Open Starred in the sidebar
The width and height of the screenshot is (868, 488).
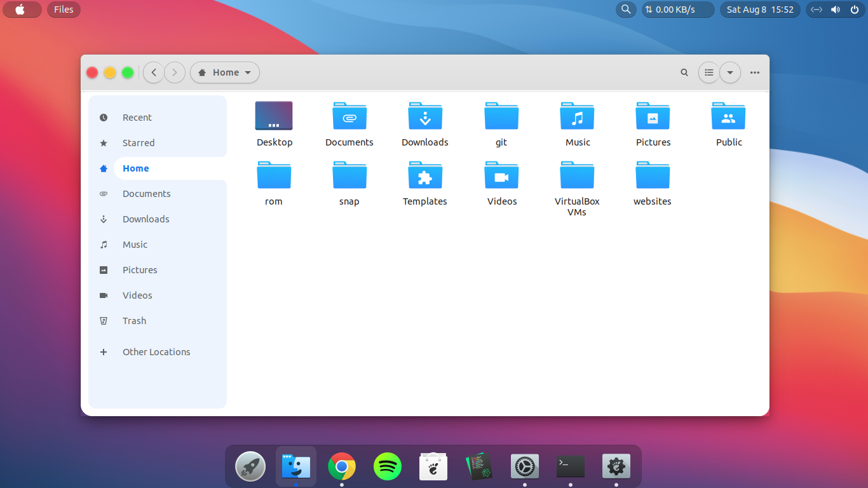(138, 143)
